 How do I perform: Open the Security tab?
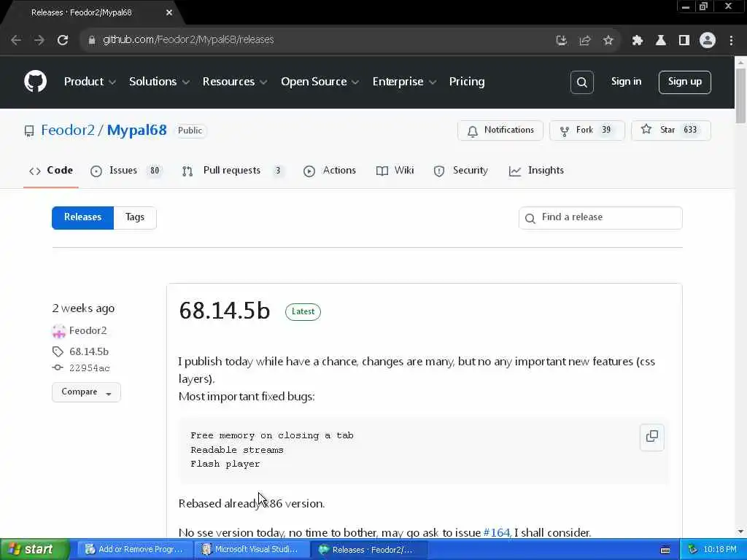click(461, 171)
